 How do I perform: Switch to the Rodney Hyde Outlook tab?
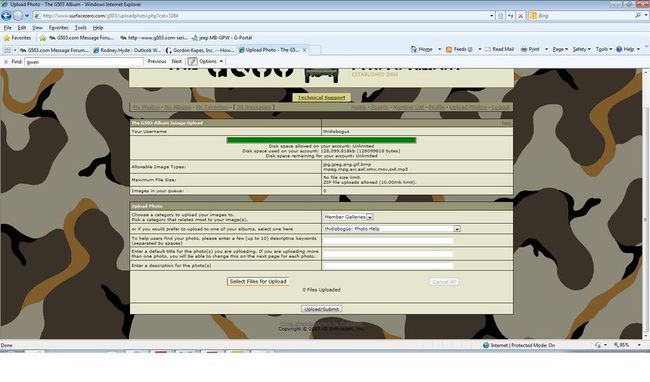tap(127, 50)
